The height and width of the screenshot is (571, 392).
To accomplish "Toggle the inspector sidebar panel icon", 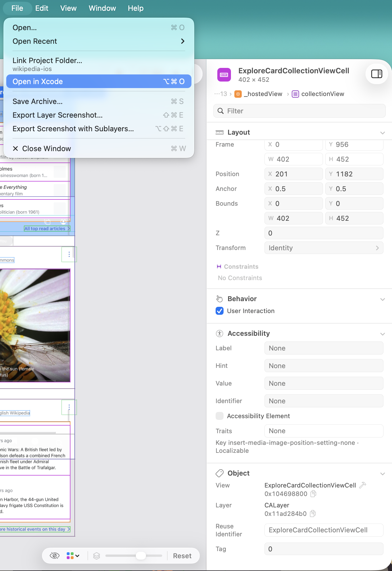I will 377,74.
